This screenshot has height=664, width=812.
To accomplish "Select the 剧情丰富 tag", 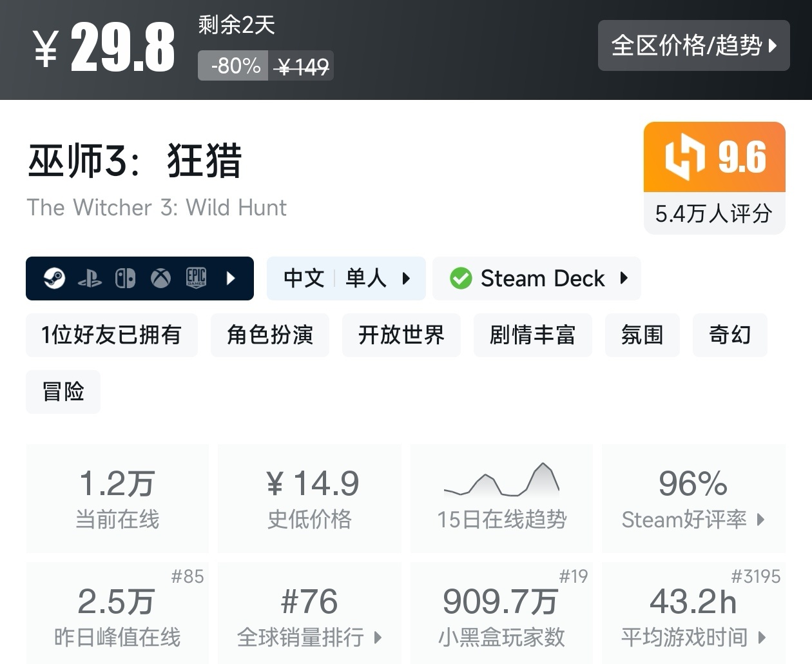I will (x=532, y=335).
